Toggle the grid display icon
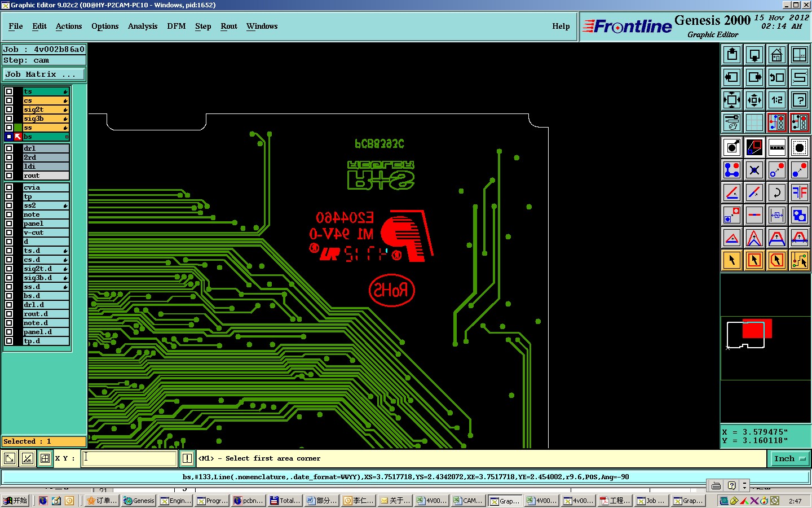This screenshot has height=508, width=812. click(754, 122)
